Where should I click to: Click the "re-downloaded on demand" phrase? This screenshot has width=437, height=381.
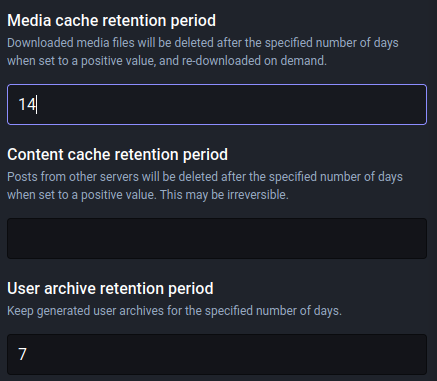pyautogui.click(x=254, y=61)
